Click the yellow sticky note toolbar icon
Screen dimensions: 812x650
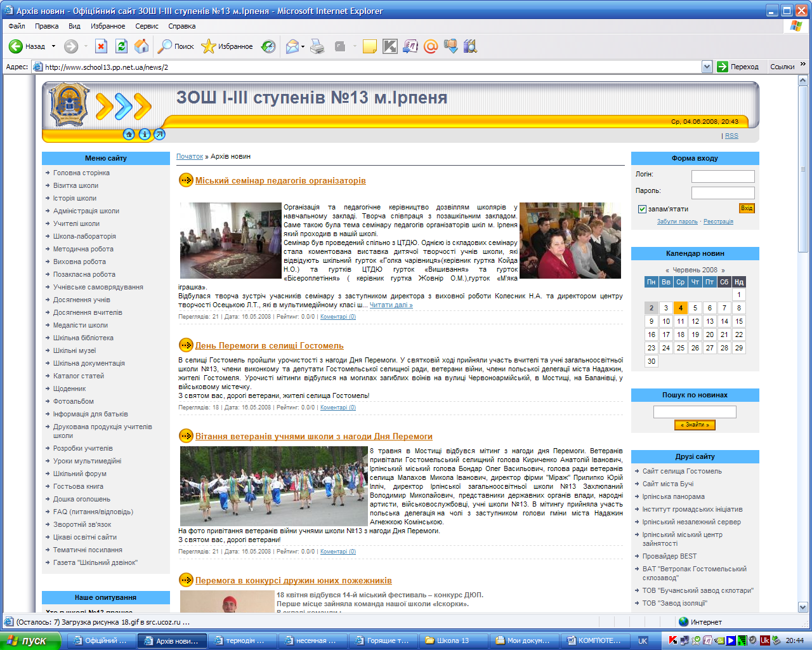click(x=369, y=46)
